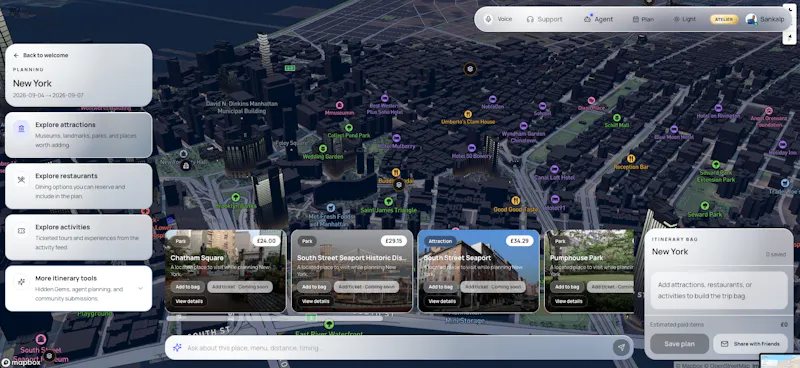This screenshot has height=368, width=800.
Task: Click the New York planning title
Action: [32, 83]
